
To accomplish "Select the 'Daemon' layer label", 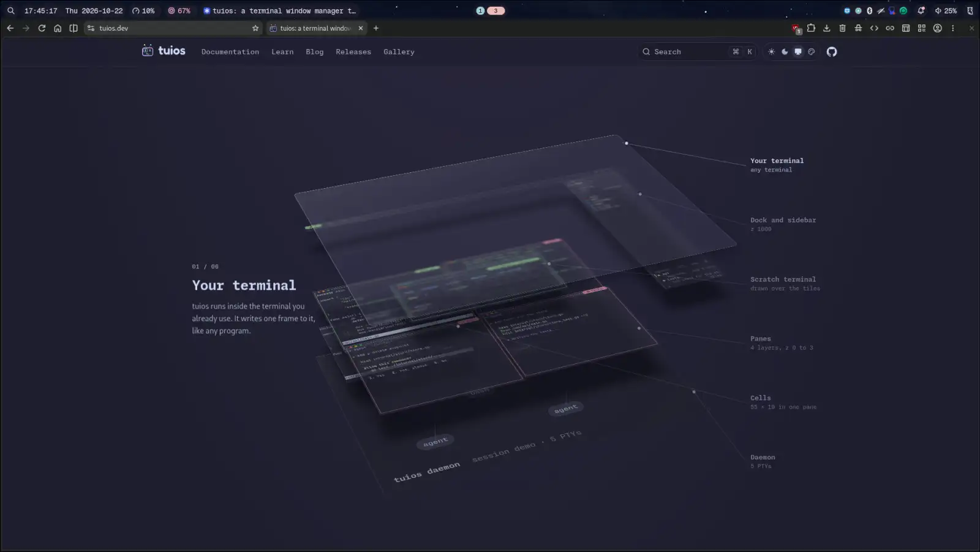I will 763,458.
